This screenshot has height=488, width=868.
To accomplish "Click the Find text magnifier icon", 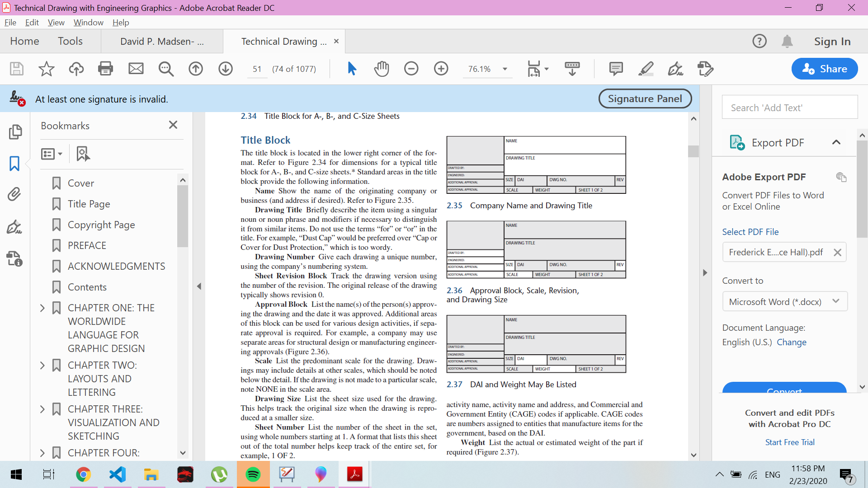I will click(166, 69).
